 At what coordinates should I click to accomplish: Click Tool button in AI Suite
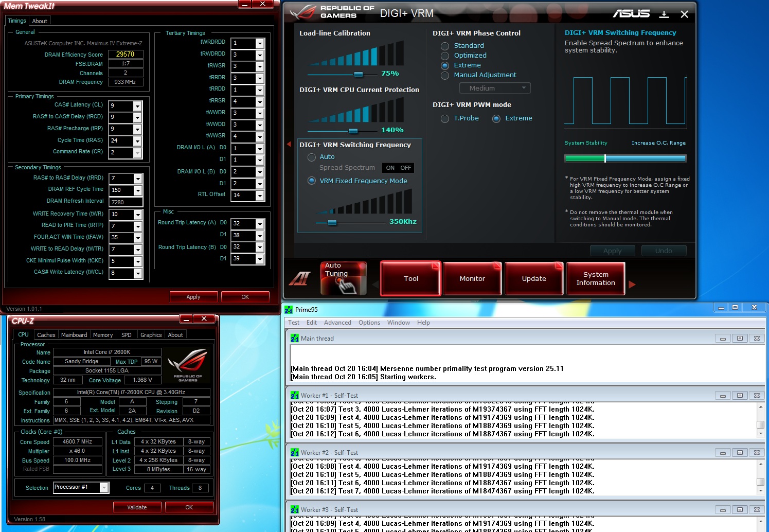coord(411,278)
